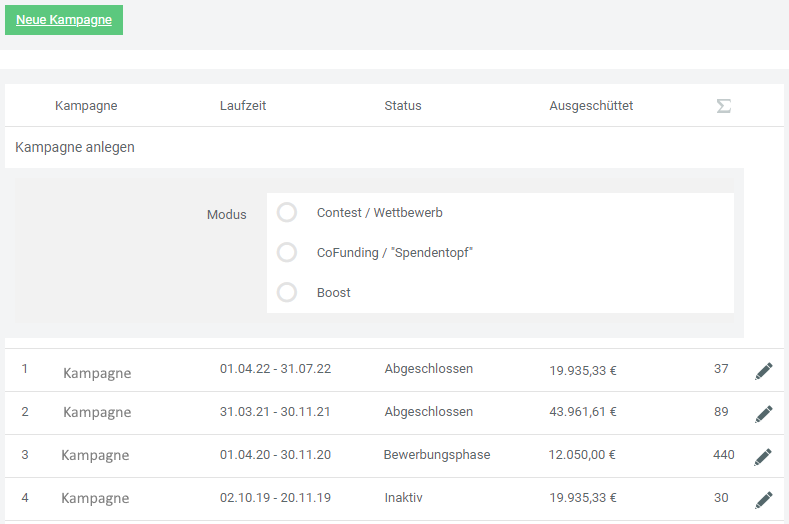Edit campaign 1 with pencil icon

tap(764, 371)
